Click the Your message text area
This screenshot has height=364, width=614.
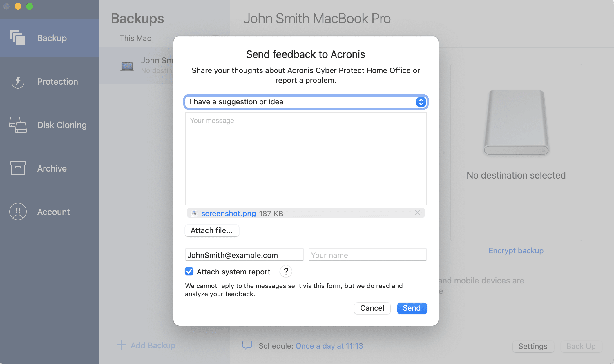(306, 159)
